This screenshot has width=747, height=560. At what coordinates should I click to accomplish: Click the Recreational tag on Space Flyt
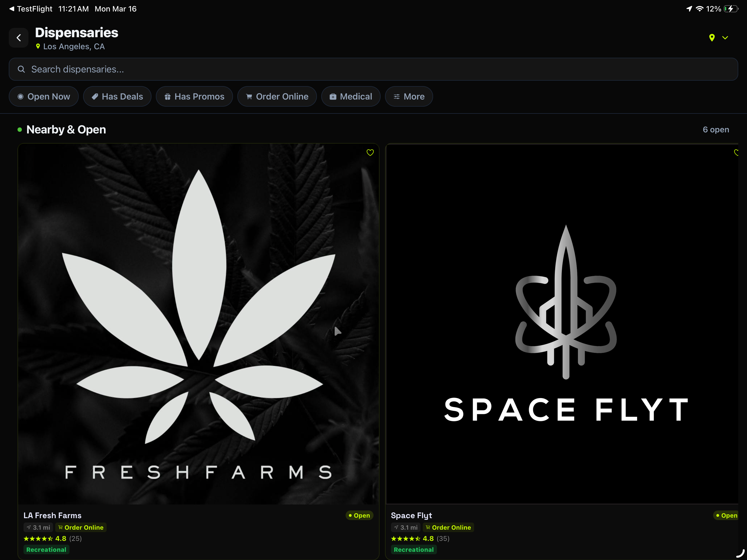(414, 550)
